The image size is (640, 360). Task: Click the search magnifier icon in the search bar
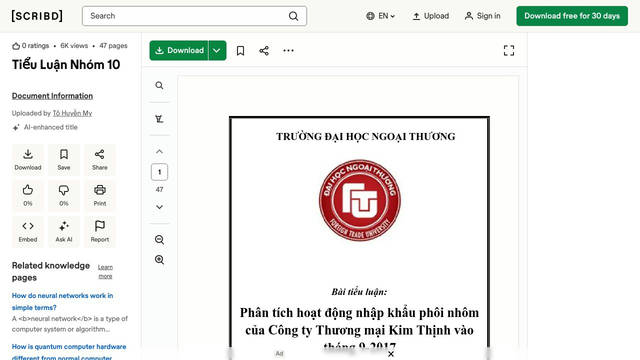click(x=293, y=16)
